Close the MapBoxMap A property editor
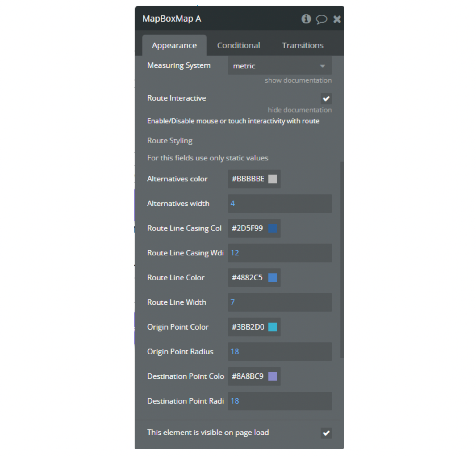Screen dimensions: 476x456 [337, 19]
